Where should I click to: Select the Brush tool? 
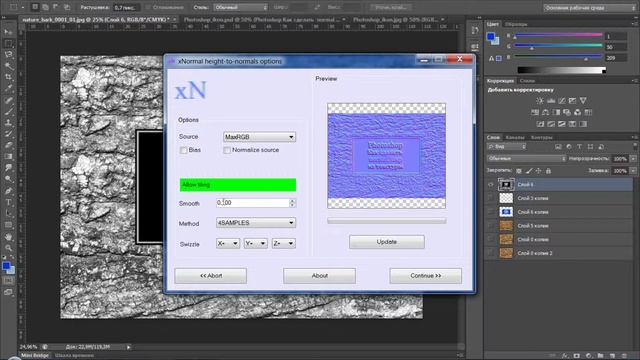pos(8,111)
